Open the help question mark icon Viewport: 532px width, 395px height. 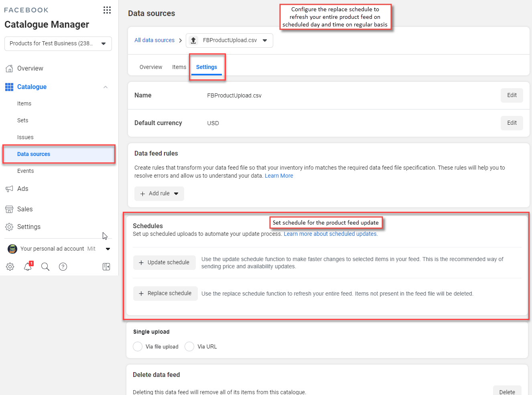click(x=63, y=267)
